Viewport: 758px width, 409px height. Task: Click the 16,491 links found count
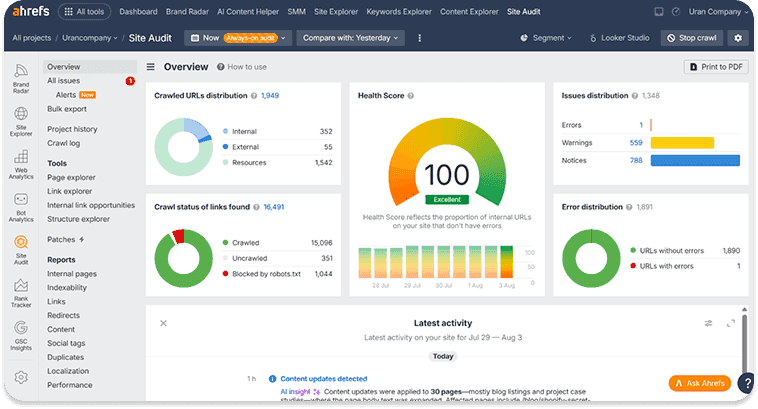pos(274,207)
